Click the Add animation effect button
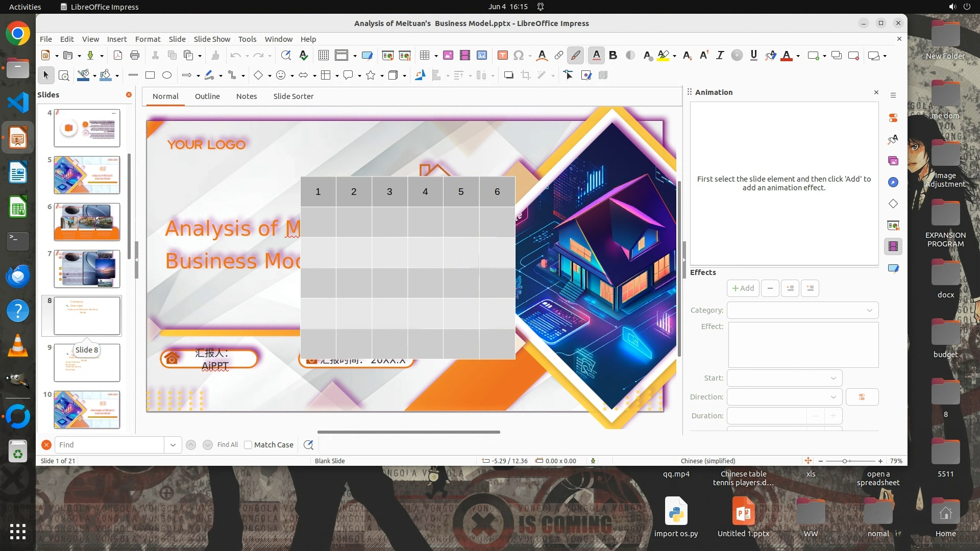 [743, 288]
